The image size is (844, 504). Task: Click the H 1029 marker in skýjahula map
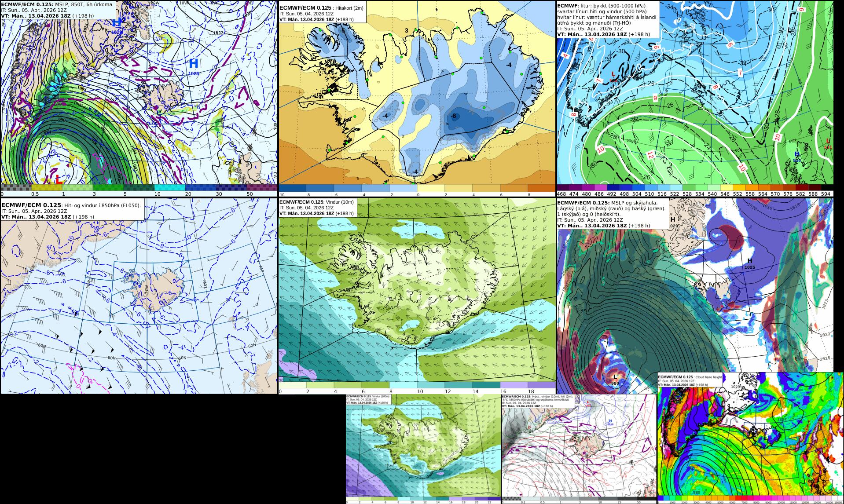(x=672, y=222)
